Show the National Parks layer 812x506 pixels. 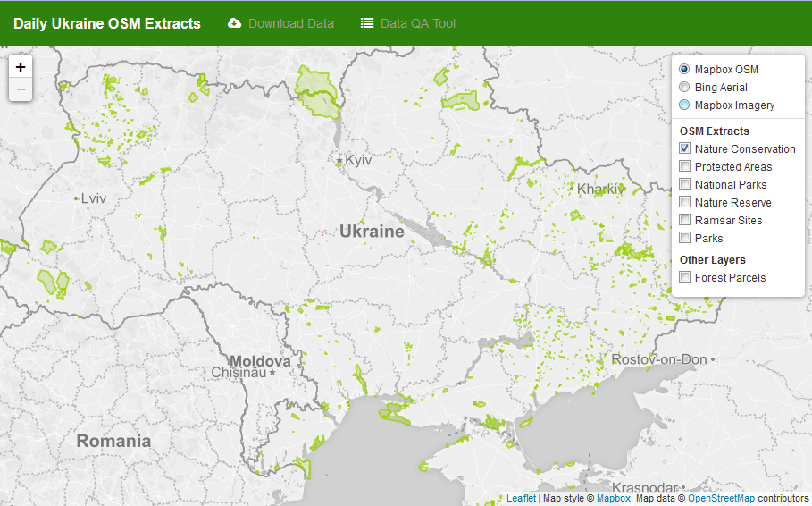pyautogui.click(x=685, y=184)
